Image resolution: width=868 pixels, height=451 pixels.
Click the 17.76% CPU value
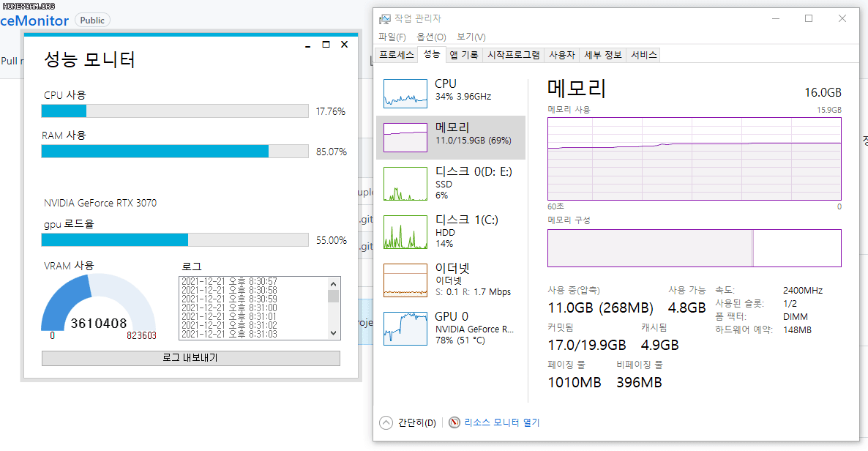[x=331, y=111]
